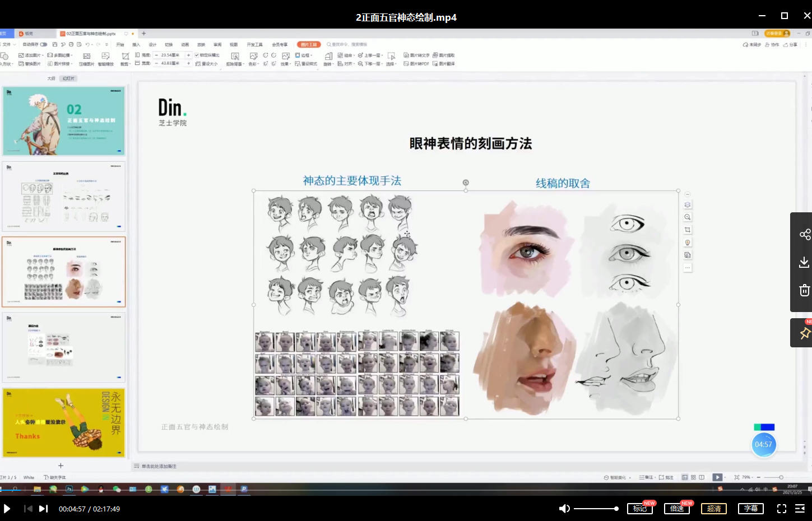The width and height of the screenshot is (812, 521).
Task: Click the download icon on right sidebar
Action: tap(804, 262)
